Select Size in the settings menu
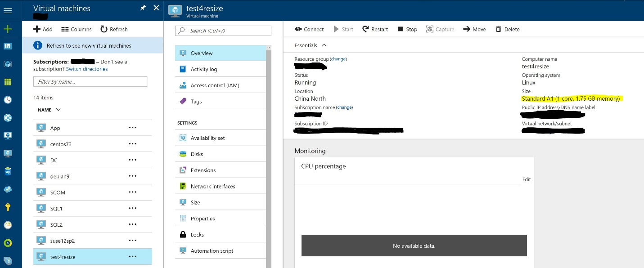This screenshot has height=268, width=644. pyautogui.click(x=195, y=202)
